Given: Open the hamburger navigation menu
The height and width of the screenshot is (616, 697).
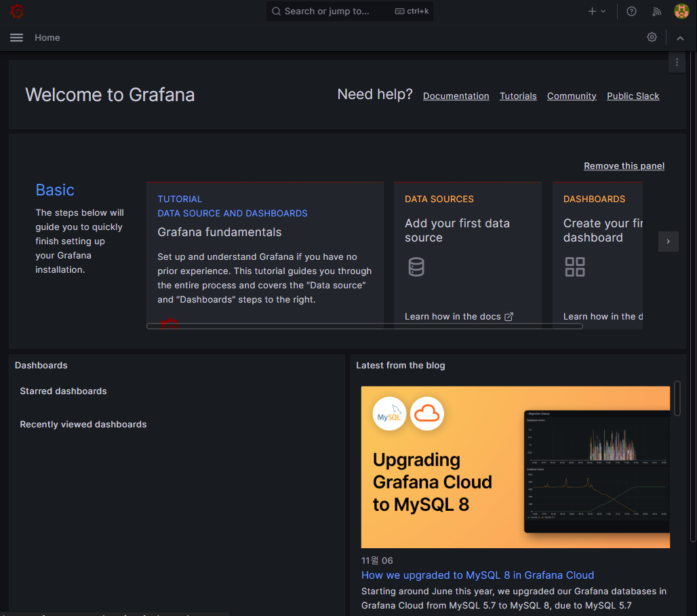Looking at the screenshot, I should pyautogui.click(x=16, y=38).
